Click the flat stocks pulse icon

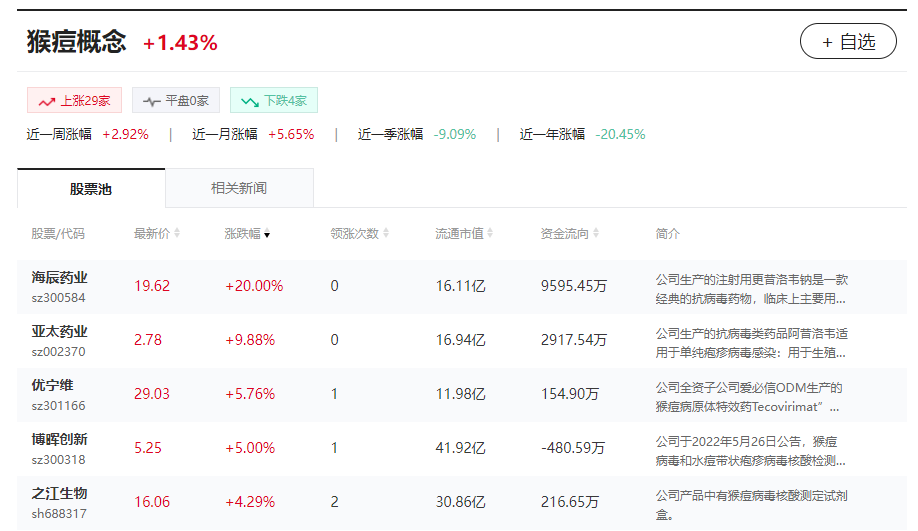pos(151,101)
